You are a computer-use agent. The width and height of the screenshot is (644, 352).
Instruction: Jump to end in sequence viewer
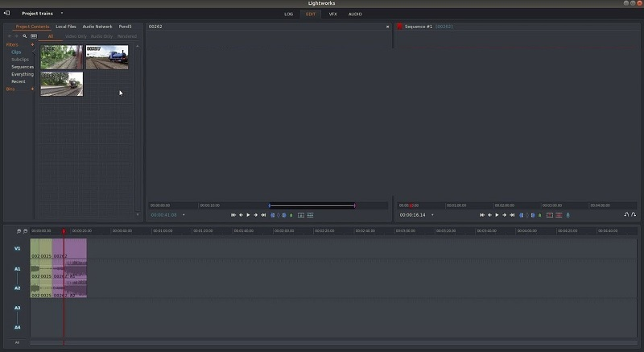(x=512, y=215)
